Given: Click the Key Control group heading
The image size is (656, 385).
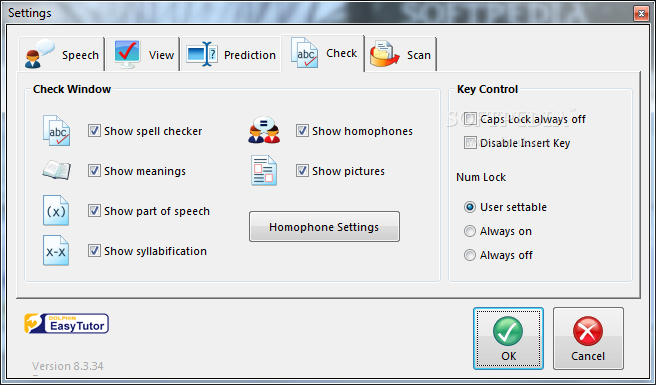Looking at the screenshot, I should (487, 89).
